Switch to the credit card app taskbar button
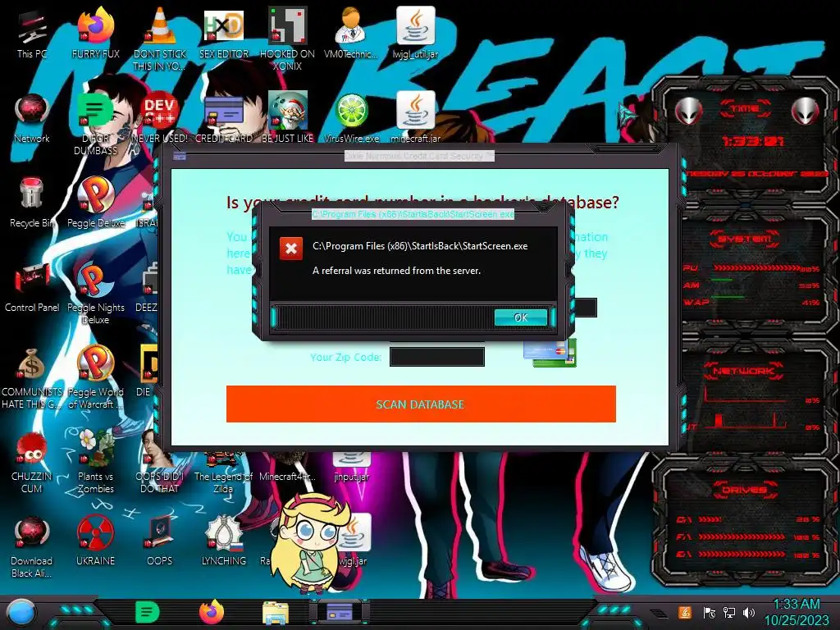Screen dimensions: 840x630 coord(339,612)
